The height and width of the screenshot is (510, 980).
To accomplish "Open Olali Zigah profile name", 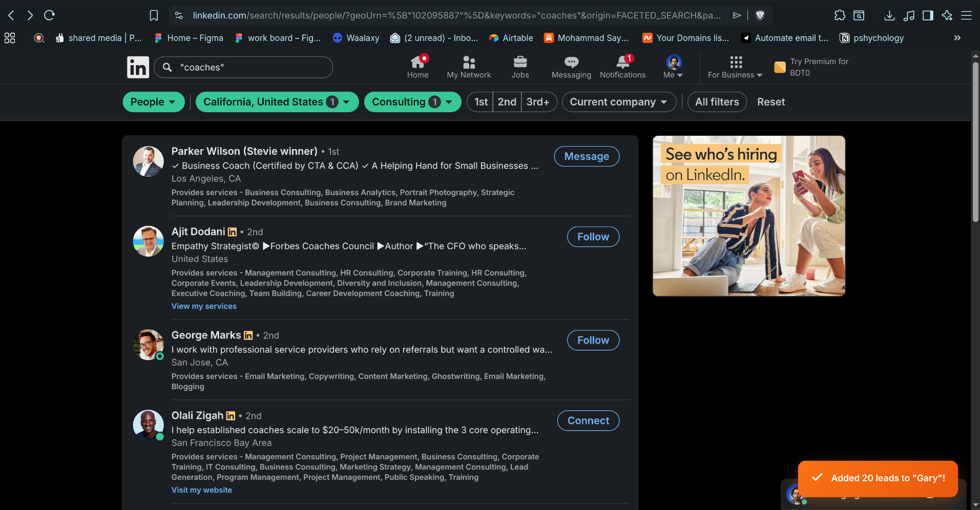I will 197,416.
